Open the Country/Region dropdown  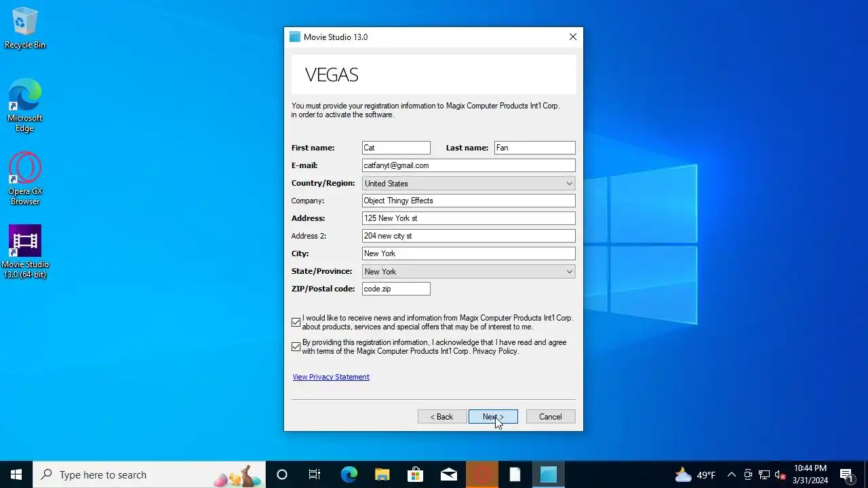click(x=469, y=183)
